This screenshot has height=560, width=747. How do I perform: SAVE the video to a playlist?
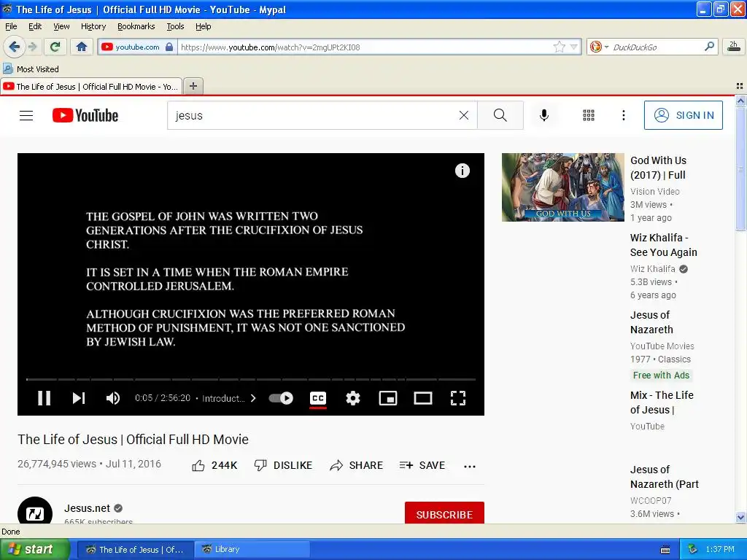point(422,465)
